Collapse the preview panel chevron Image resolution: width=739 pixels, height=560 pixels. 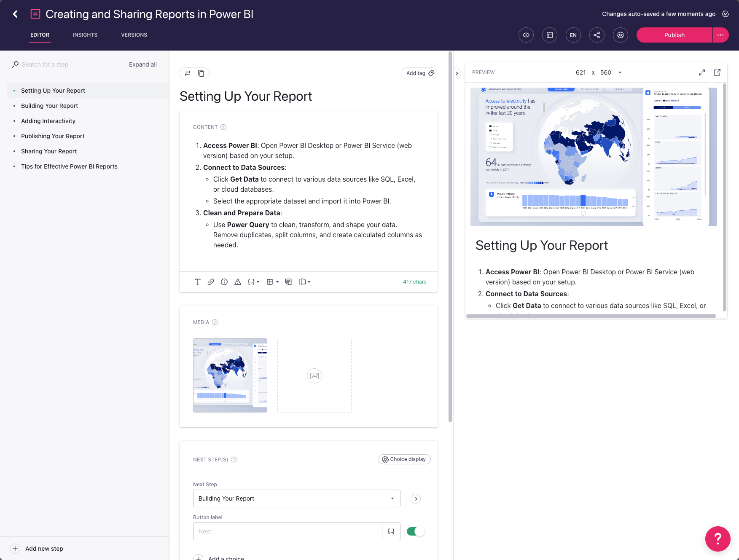coord(457,73)
